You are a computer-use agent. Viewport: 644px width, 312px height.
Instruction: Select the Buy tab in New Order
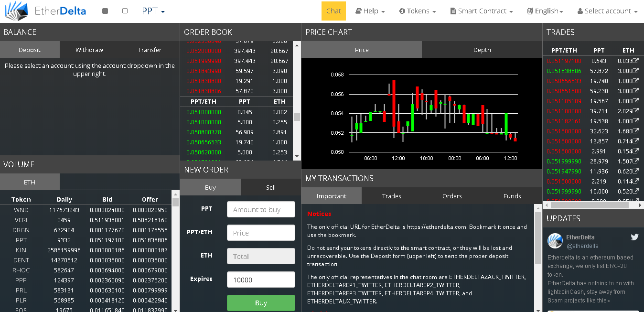tap(210, 187)
